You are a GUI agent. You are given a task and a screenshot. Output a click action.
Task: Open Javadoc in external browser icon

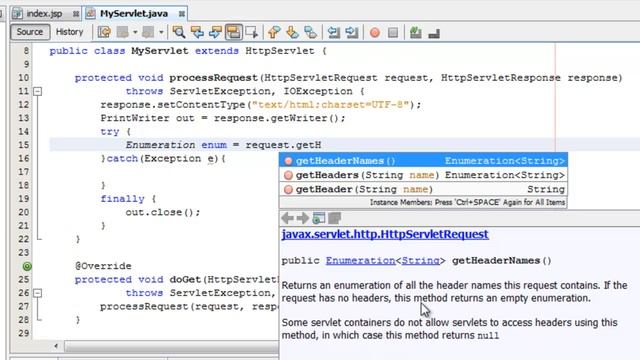pos(318,218)
